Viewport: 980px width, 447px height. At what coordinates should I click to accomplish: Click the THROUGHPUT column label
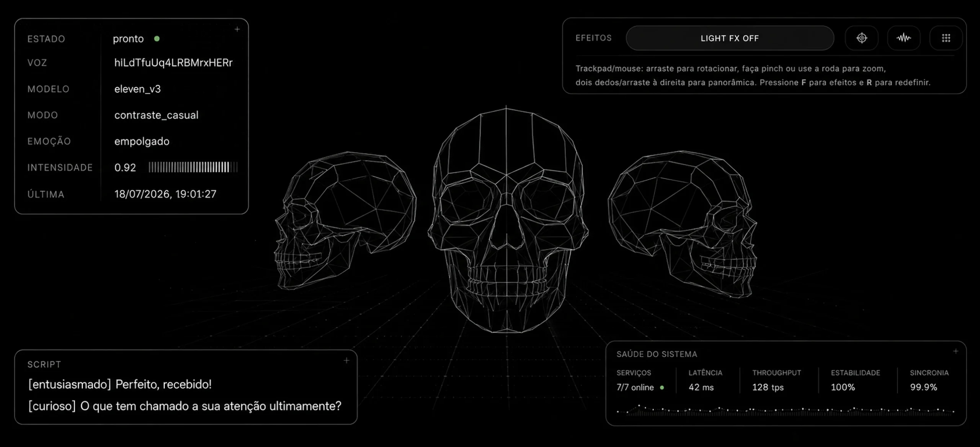[x=776, y=373]
